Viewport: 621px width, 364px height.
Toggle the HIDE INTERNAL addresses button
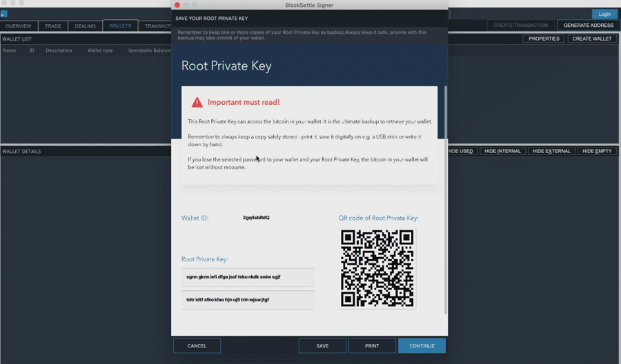click(502, 151)
